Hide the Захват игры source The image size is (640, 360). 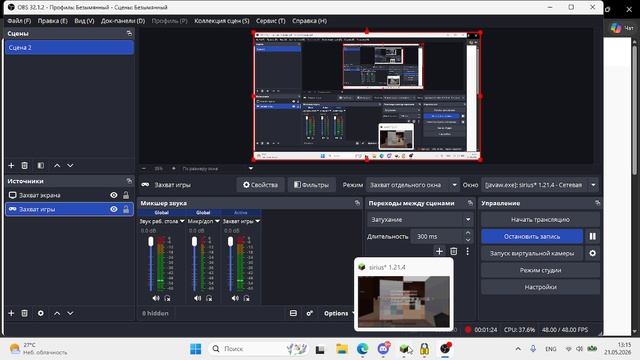(113, 209)
